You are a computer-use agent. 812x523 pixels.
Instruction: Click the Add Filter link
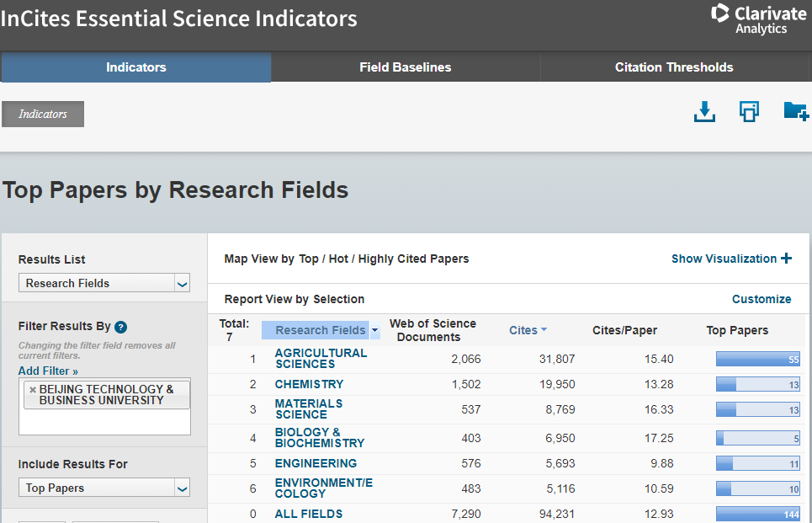48,371
